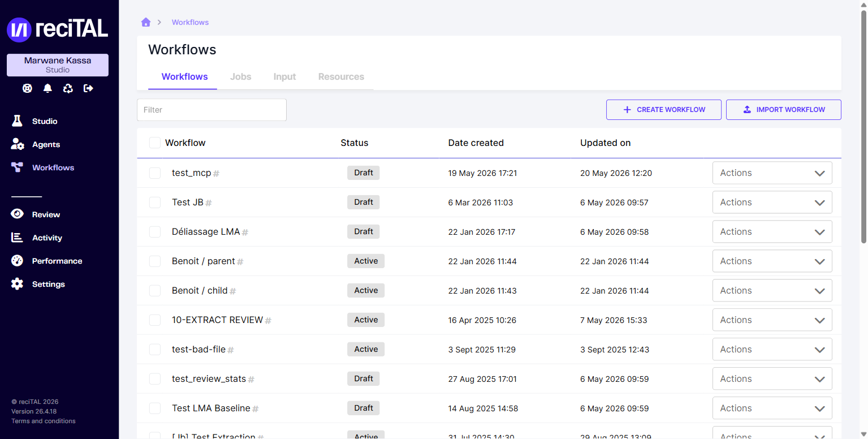868x439 pixels.
Task: Expand Actions for Test LMA Baseline
Action: point(772,408)
